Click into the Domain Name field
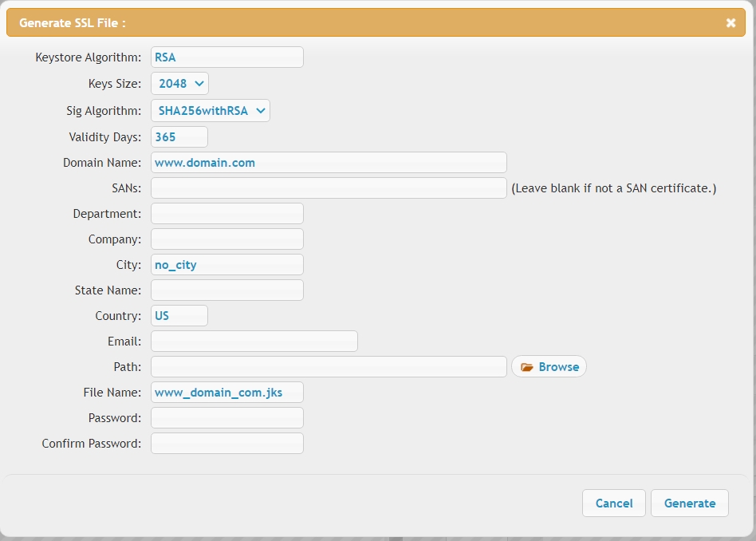 [x=329, y=163]
